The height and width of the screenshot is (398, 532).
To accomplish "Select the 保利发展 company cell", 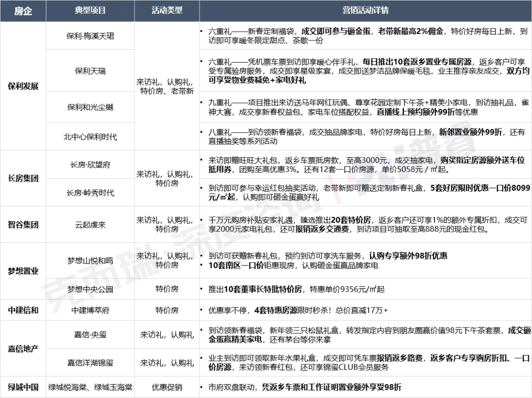I will click(23, 86).
